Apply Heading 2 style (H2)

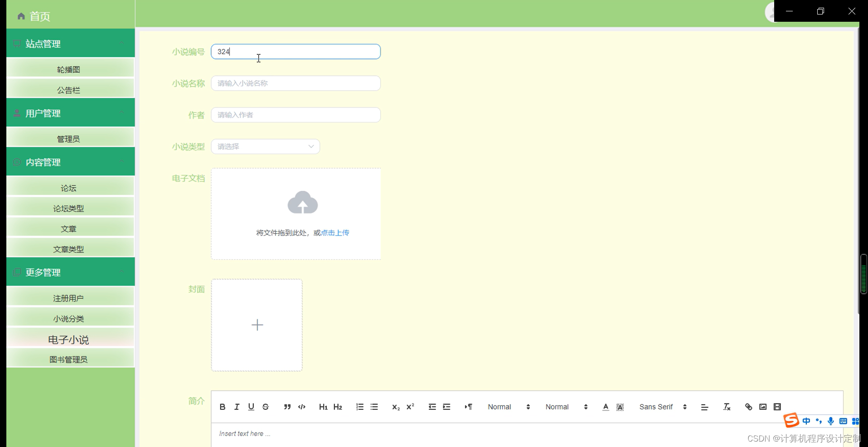pos(338,407)
